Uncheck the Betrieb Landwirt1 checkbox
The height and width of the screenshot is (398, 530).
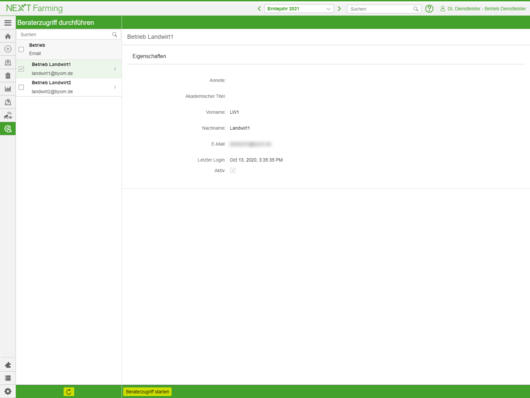21,69
